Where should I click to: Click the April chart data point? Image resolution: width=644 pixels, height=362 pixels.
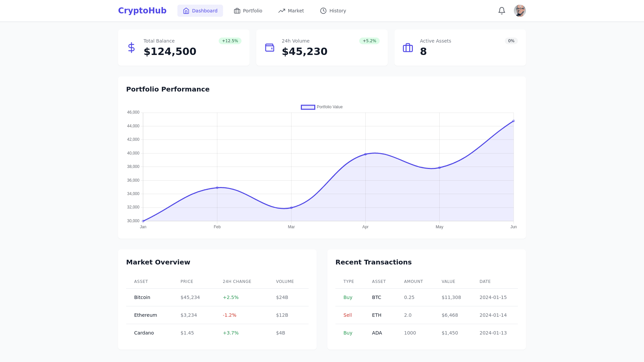click(365, 154)
